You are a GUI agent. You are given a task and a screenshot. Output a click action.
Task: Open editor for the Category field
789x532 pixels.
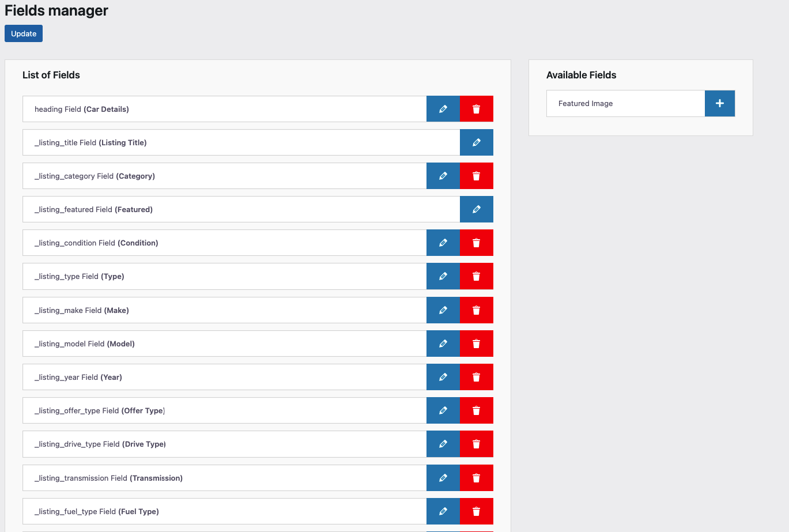coord(443,176)
